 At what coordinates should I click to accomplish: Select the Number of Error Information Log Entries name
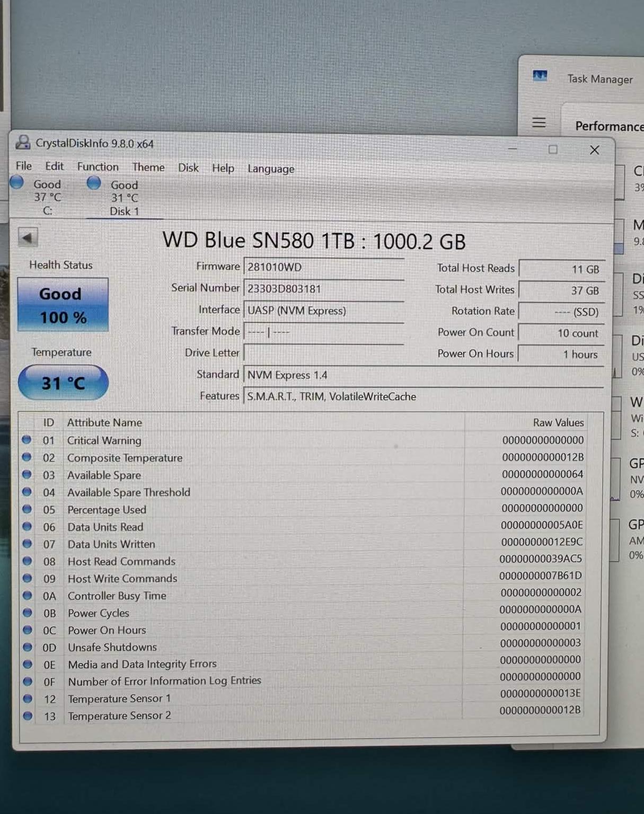click(x=164, y=681)
